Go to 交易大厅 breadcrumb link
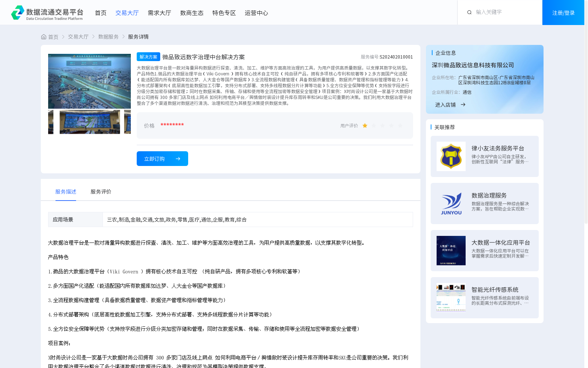Screen dimensions: 588x368 78,37
